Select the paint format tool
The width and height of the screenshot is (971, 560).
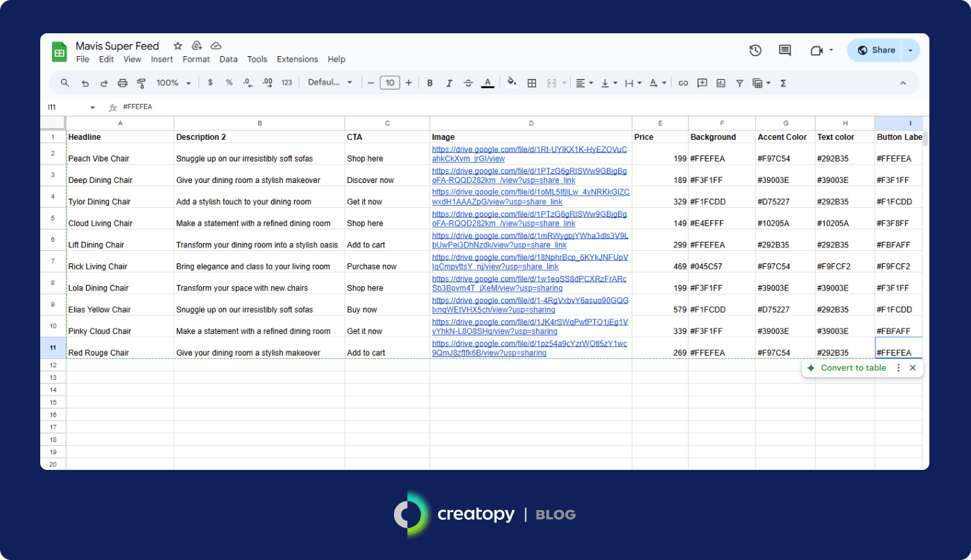pos(141,83)
